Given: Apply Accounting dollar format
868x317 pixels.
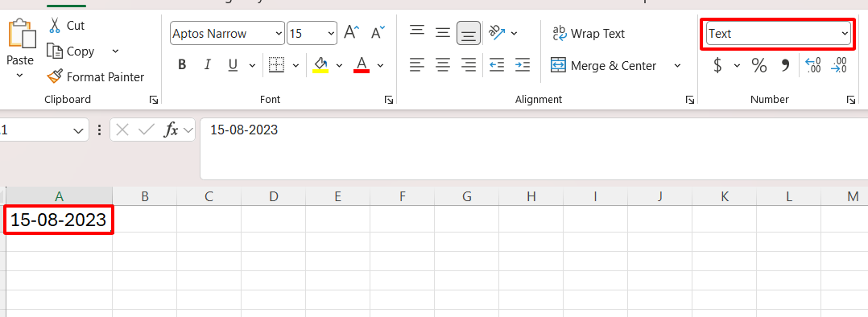Looking at the screenshot, I should pos(718,66).
